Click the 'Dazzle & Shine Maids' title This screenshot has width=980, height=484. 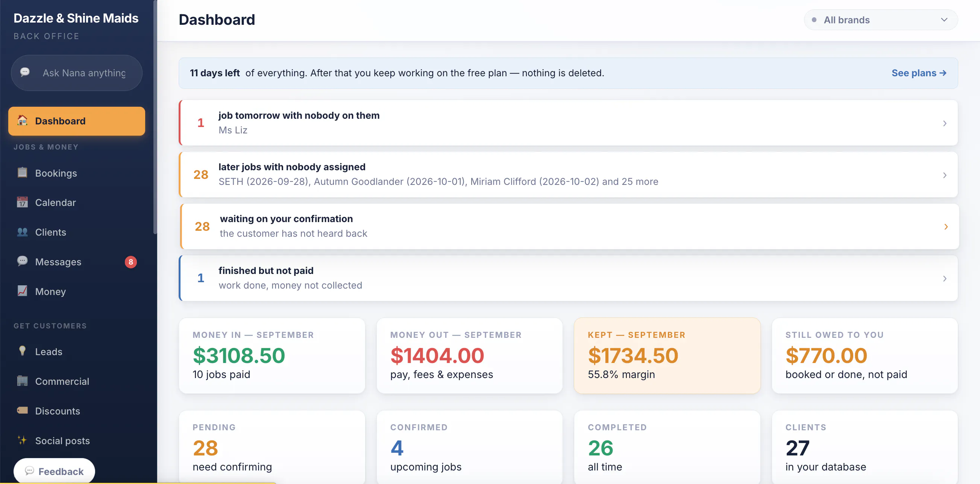coord(76,18)
